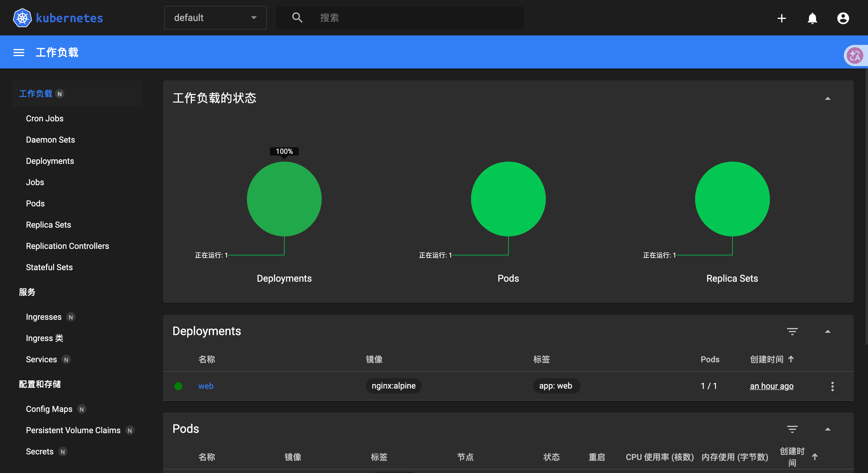Open Services in the sidebar

[41, 359]
